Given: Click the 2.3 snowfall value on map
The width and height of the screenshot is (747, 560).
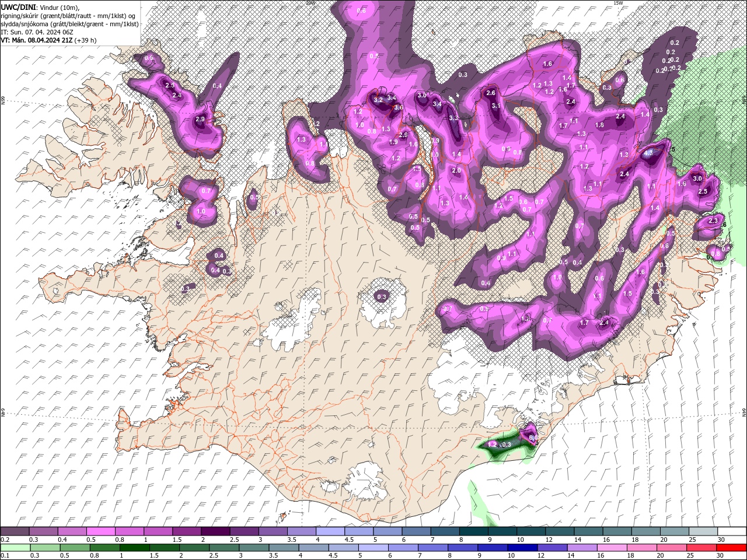Looking at the screenshot, I should pyautogui.click(x=713, y=220).
